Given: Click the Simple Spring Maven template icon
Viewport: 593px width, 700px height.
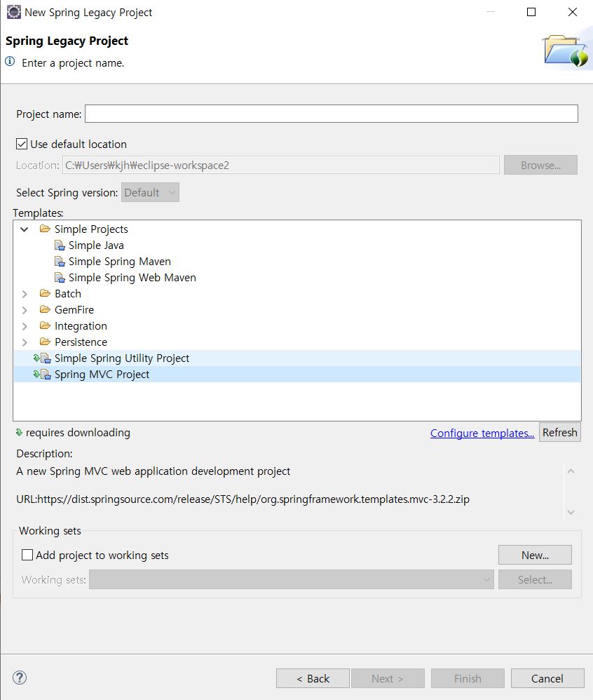Looking at the screenshot, I should [60, 262].
